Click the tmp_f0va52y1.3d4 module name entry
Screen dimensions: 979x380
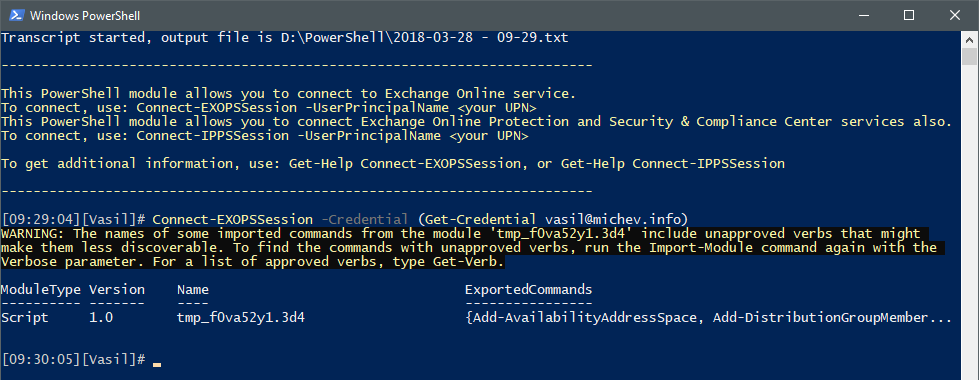(x=241, y=318)
